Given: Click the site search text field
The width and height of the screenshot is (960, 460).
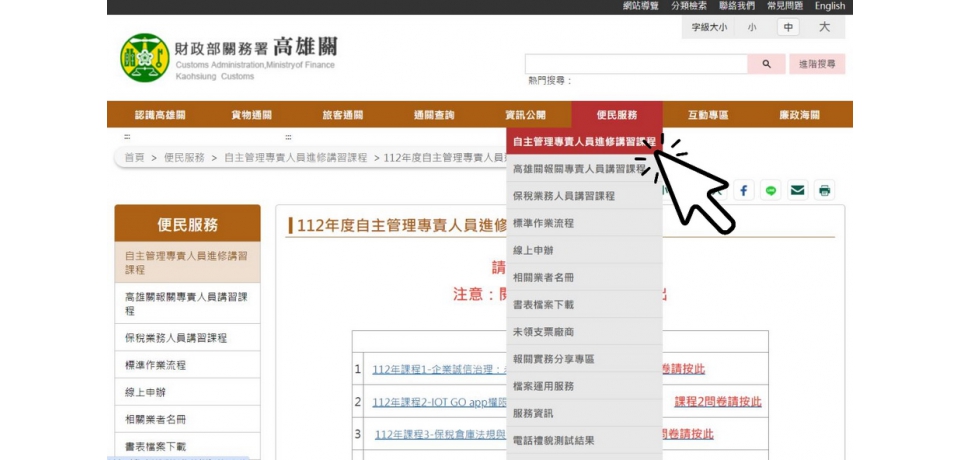Looking at the screenshot, I should [x=636, y=64].
